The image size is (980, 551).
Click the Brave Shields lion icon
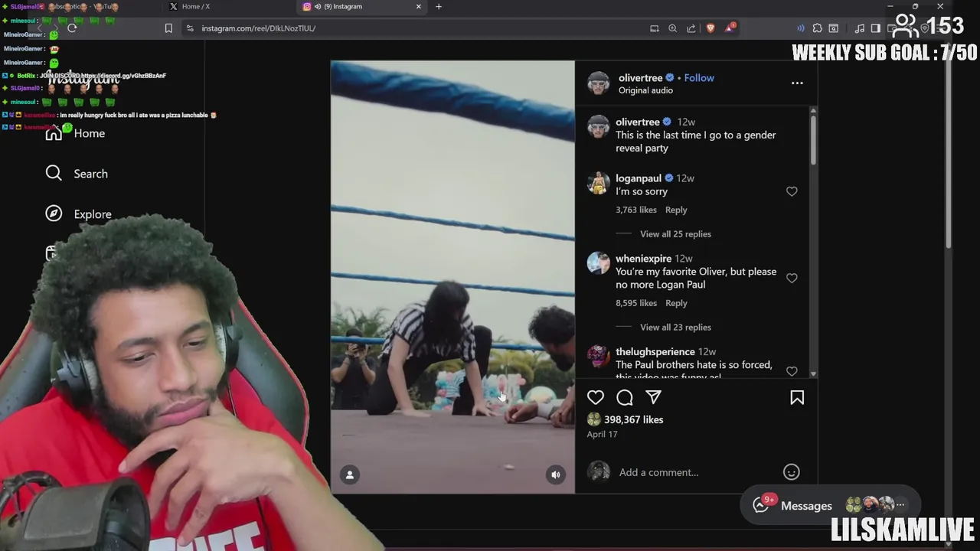point(710,28)
